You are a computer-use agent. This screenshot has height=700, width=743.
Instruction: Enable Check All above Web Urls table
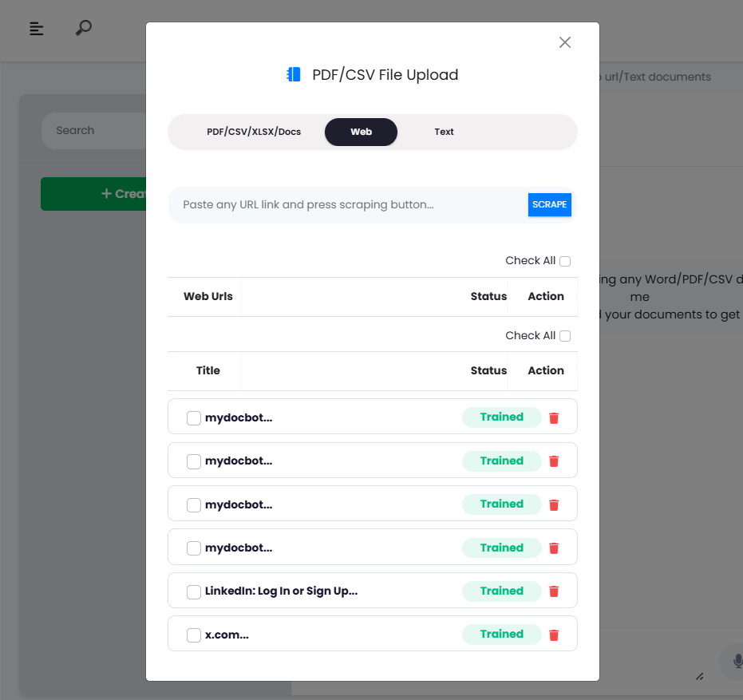click(x=565, y=261)
